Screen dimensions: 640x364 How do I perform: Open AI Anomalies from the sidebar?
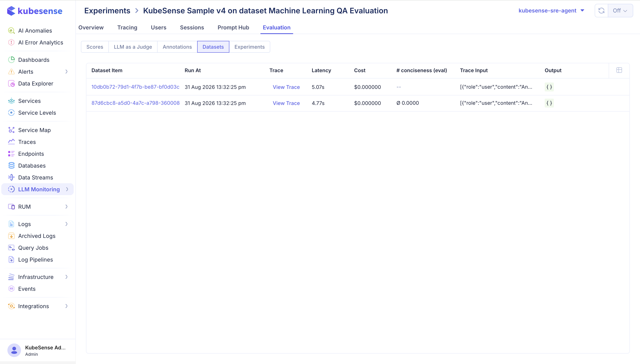pos(35,30)
